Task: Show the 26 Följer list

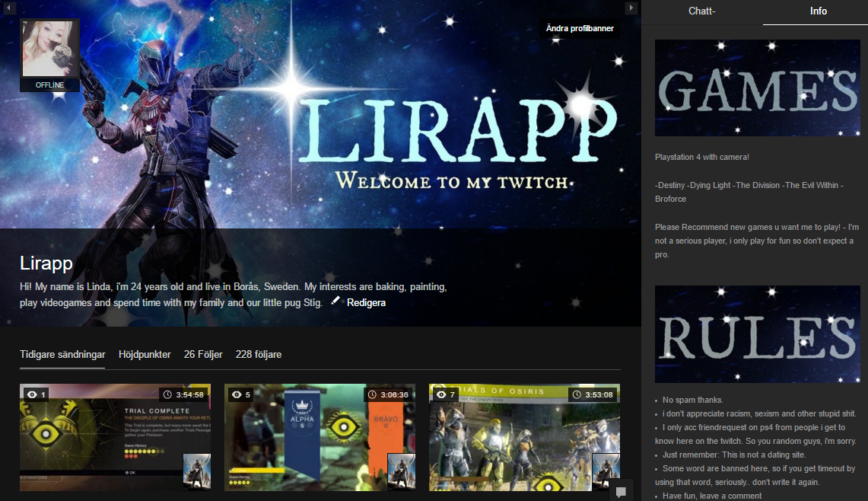Action: tap(203, 354)
